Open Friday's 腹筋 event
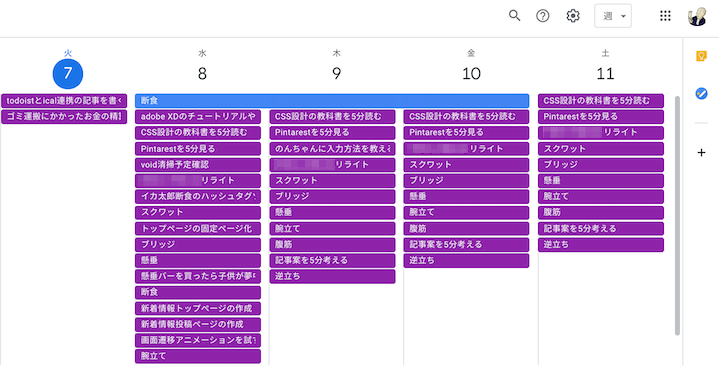Image resolution: width=719 pixels, height=365 pixels. point(466,228)
